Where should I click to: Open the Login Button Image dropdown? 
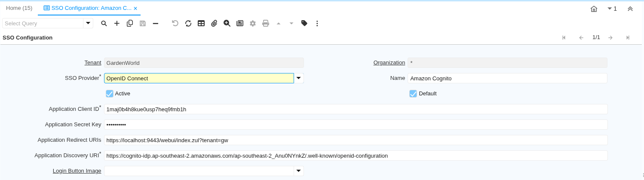(299, 171)
